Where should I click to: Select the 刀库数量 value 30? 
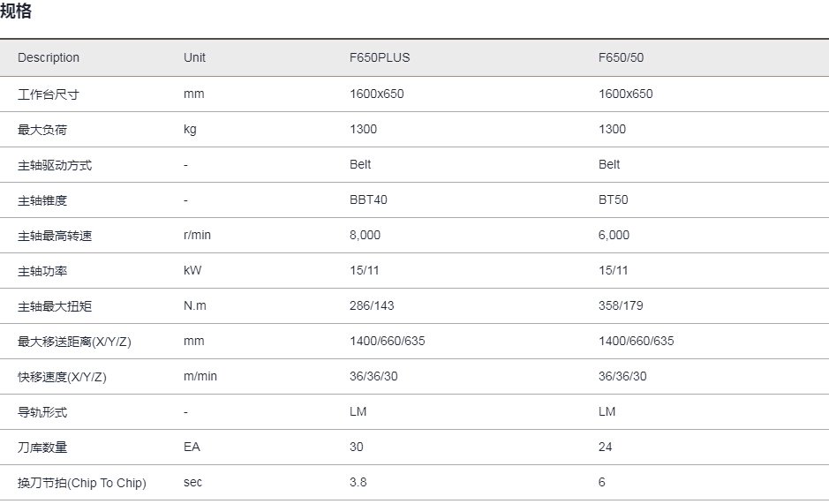(357, 447)
